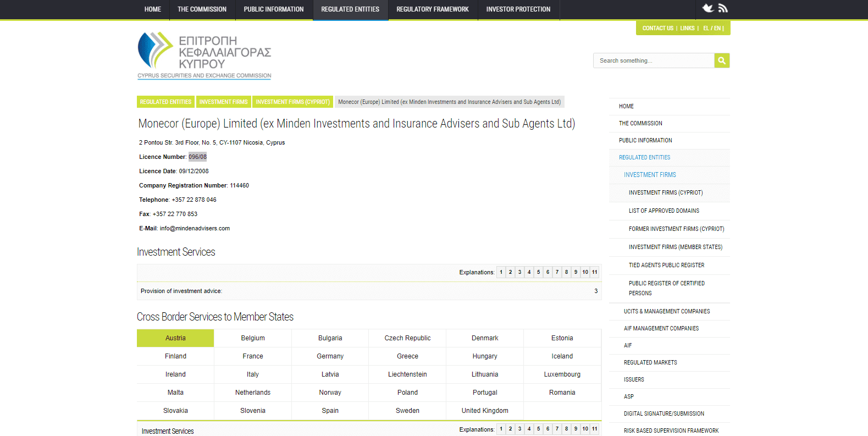Type in the Search something field
Viewport: 868px width, 436px height.
[653, 60]
